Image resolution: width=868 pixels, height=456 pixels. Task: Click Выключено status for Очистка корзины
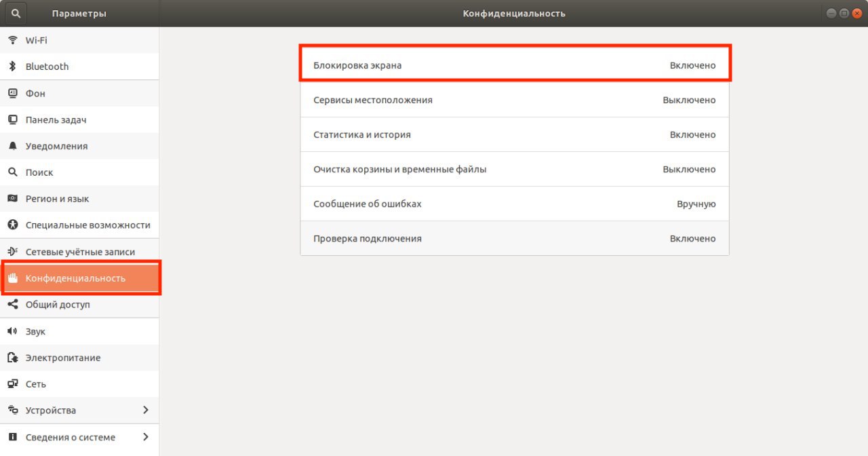click(x=689, y=169)
